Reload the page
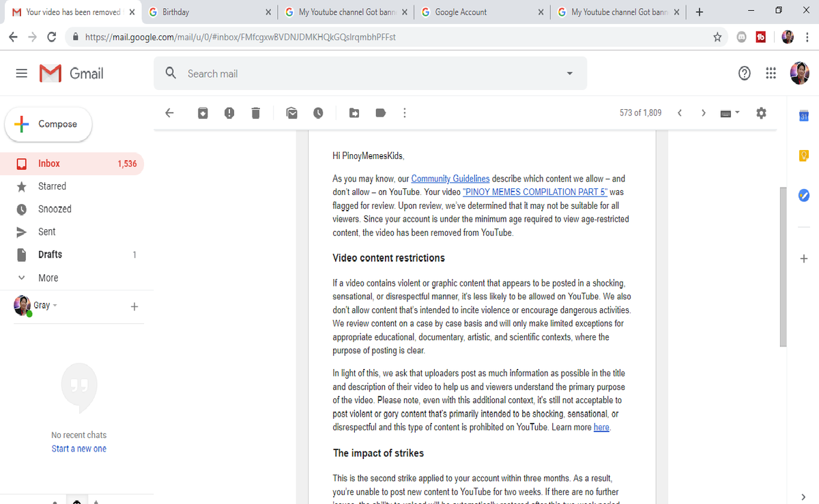This screenshot has height=504, width=819. pyautogui.click(x=52, y=37)
